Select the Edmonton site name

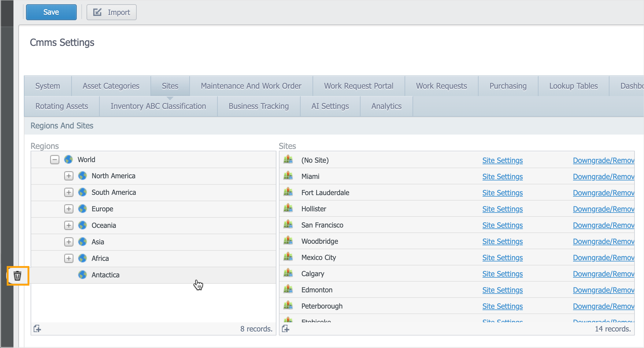tap(317, 290)
